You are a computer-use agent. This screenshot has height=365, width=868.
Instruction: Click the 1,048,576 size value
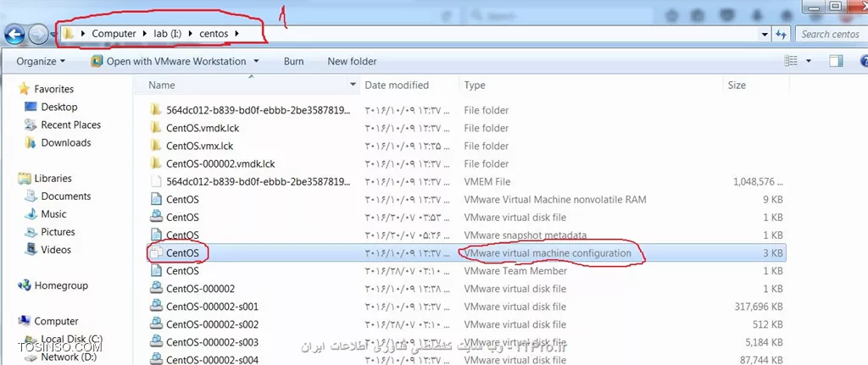click(x=757, y=181)
